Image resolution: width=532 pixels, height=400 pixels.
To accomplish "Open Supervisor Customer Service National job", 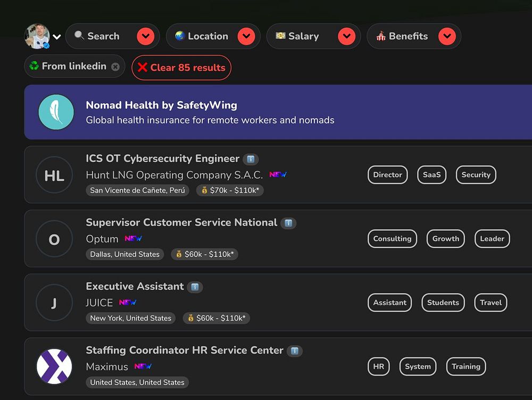I will [x=181, y=222].
